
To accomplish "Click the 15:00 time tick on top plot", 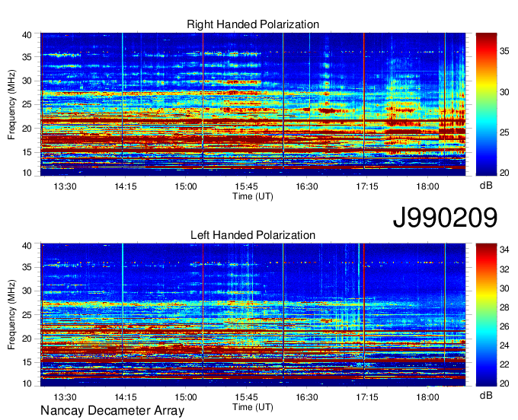I will [x=186, y=186].
